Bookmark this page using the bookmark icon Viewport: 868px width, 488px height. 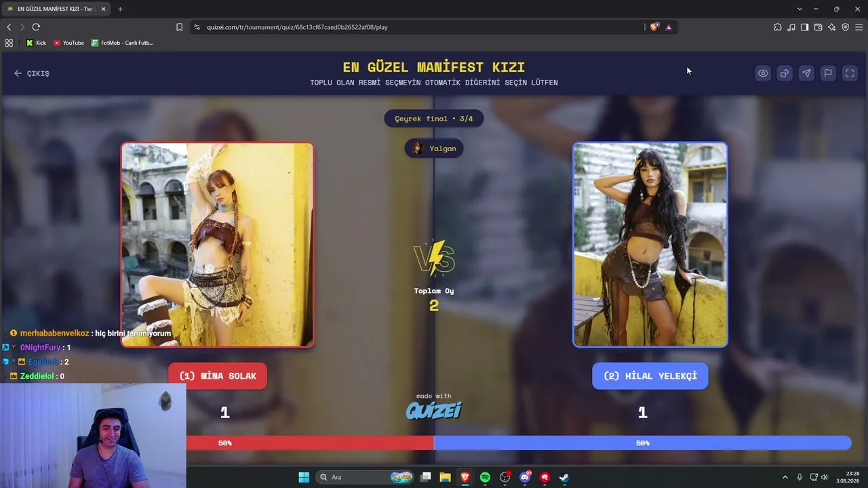pos(179,27)
